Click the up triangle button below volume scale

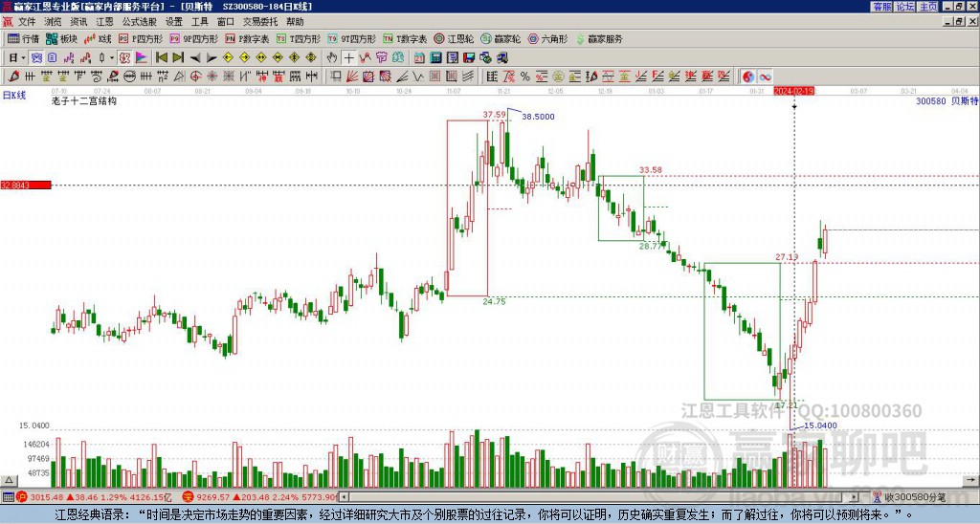click(9, 481)
